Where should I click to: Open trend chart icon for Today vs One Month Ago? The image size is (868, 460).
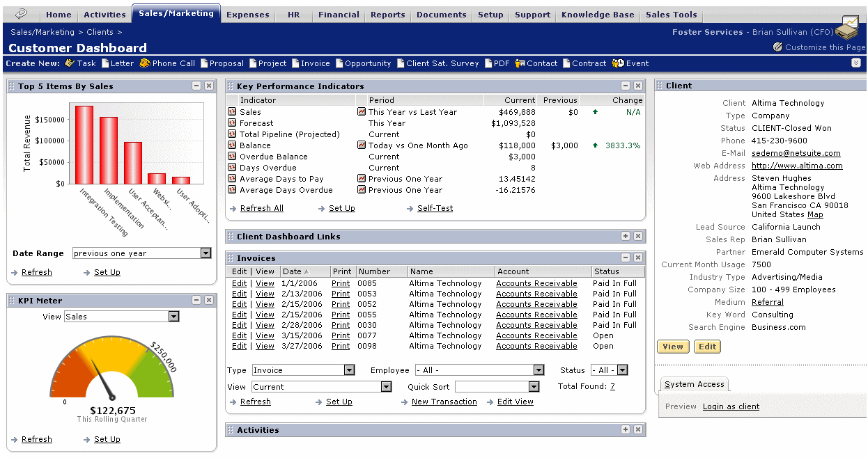[x=362, y=145]
